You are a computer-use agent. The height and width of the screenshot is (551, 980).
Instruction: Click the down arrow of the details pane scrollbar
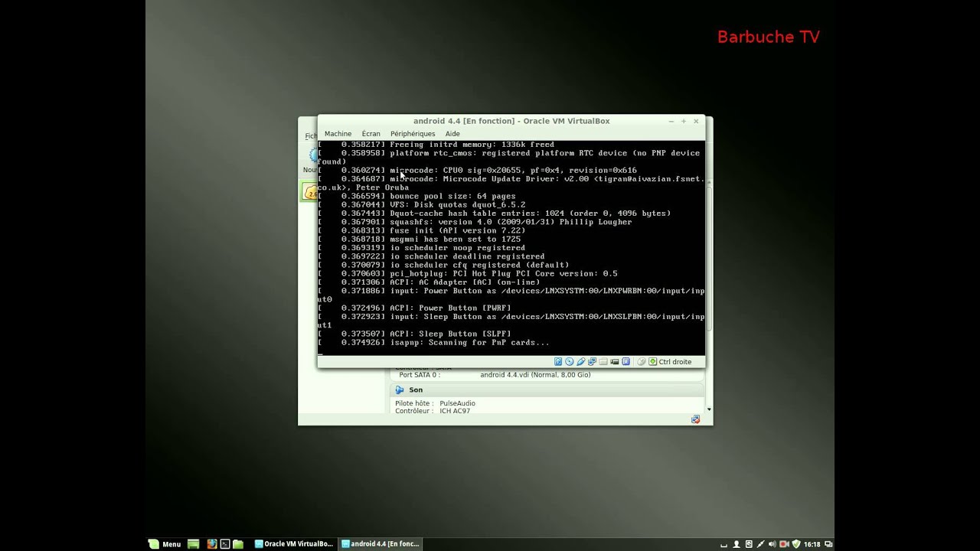click(709, 409)
